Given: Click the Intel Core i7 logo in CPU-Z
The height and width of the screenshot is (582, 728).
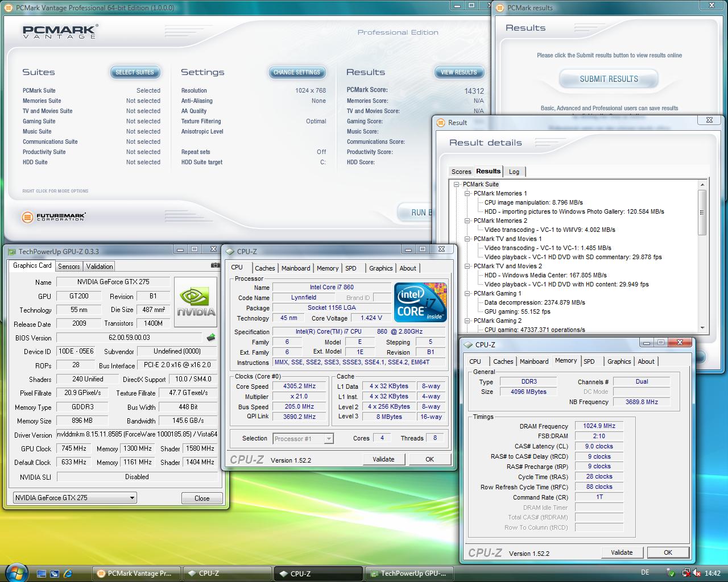Looking at the screenshot, I should point(420,302).
